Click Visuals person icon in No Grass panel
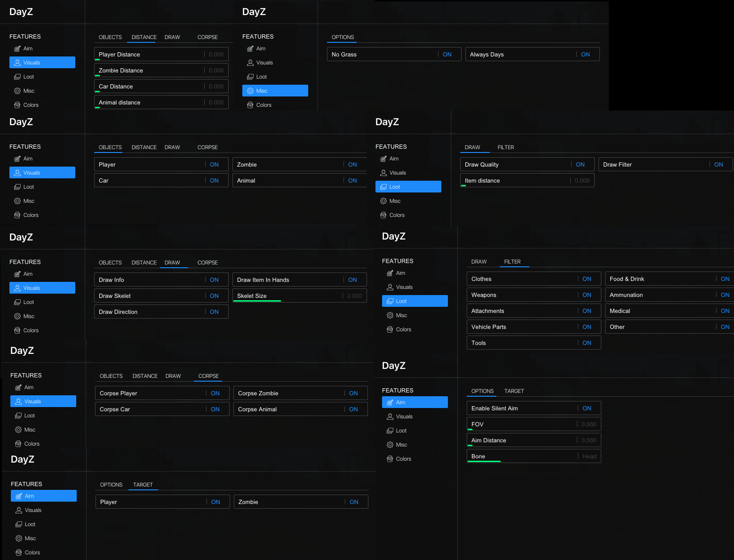 click(x=250, y=63)
